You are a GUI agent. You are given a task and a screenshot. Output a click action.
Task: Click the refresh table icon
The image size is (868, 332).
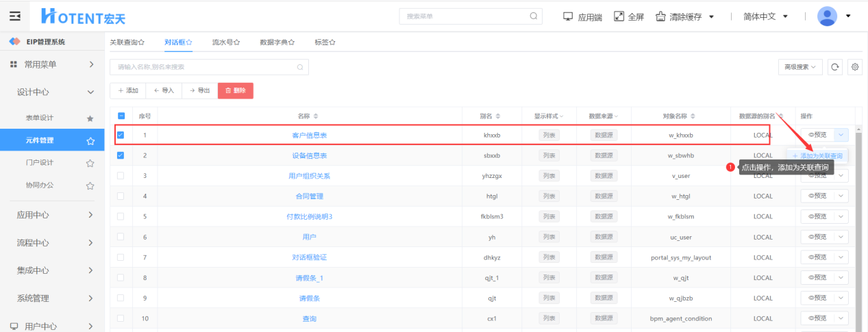pyautogui.click(x=834, y=67)
